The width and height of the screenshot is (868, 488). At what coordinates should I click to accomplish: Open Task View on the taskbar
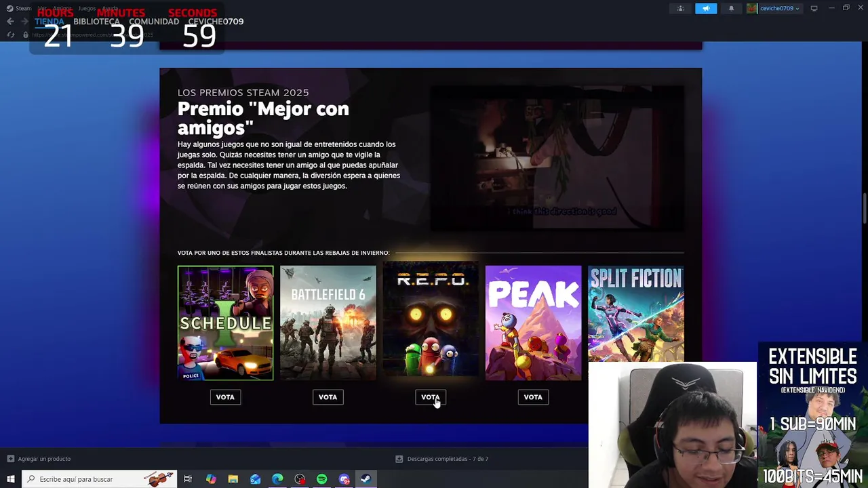pos(188,479)
